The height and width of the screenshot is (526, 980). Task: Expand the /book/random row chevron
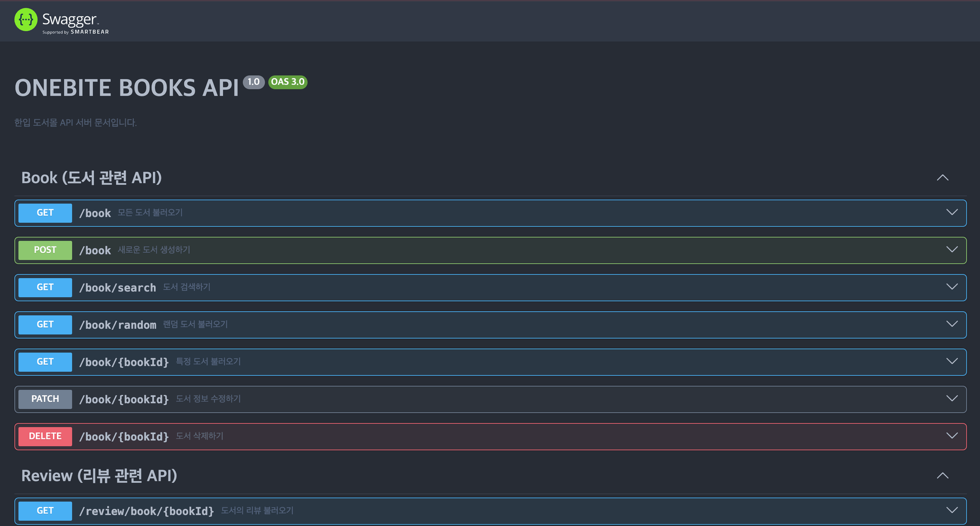coord(952,324)
